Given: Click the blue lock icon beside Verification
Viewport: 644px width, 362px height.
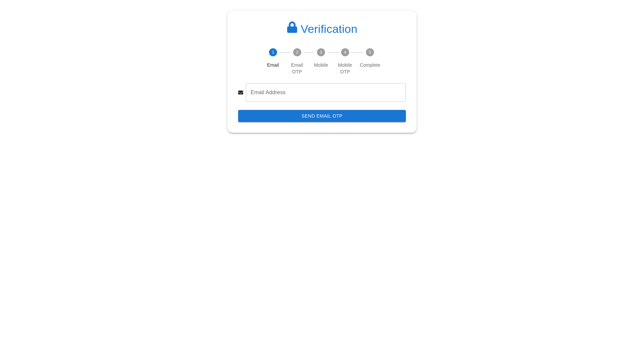Looking at the screenshot, I should [x=292, y=27].
